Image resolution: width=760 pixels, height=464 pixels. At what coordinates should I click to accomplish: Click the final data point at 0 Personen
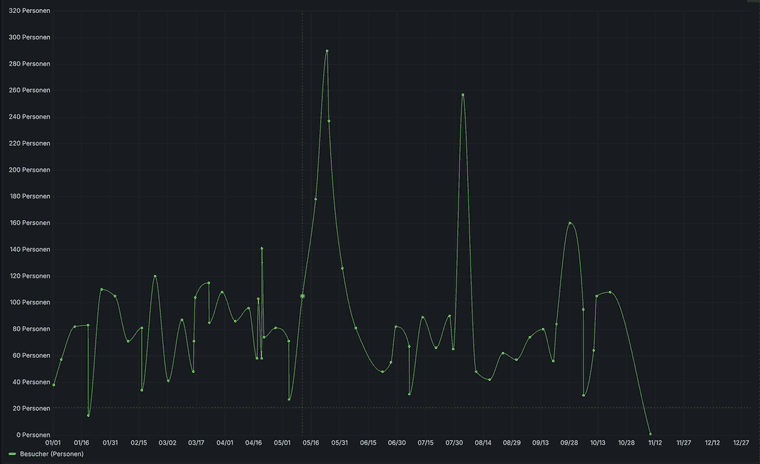[x=650, y=434]
